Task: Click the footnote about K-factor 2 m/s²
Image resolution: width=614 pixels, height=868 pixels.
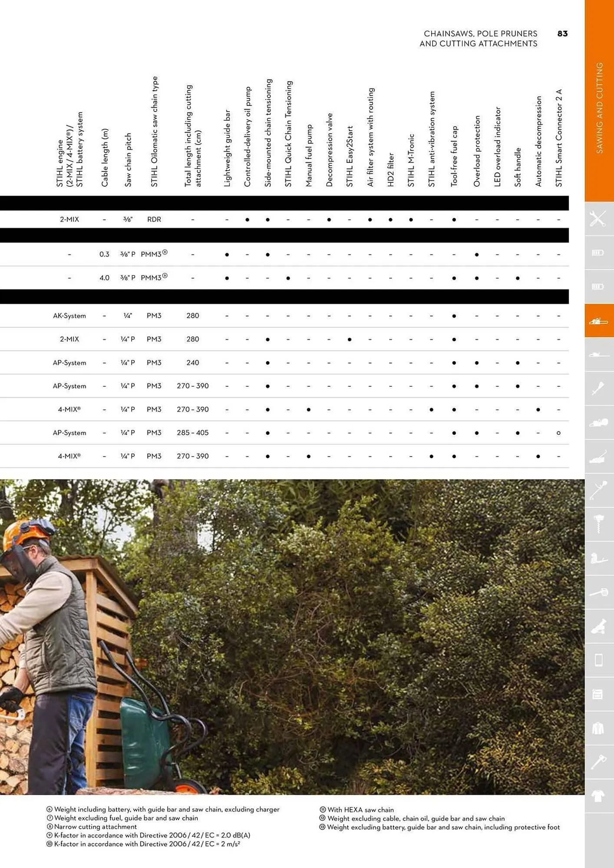Action: 143,844
